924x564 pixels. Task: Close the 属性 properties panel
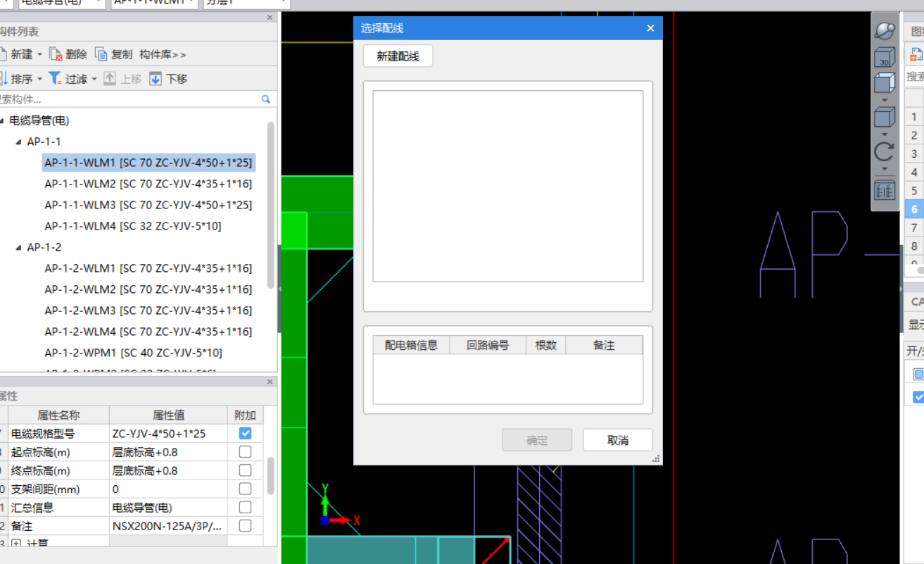pos(270,382)
